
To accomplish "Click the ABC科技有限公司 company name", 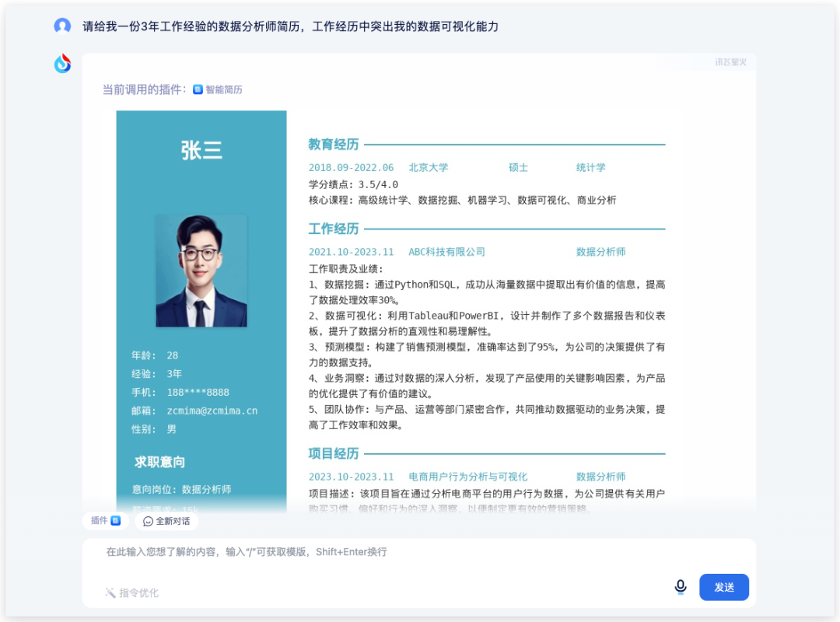I will (447, 251).
